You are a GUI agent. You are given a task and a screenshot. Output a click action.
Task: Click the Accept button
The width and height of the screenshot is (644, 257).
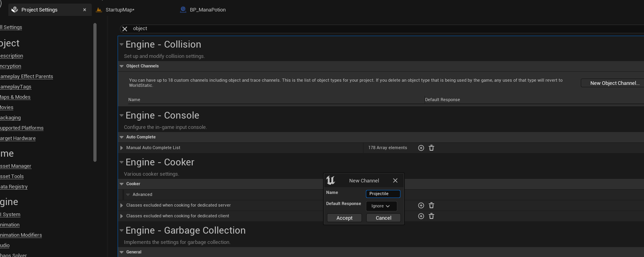(344, 218)
